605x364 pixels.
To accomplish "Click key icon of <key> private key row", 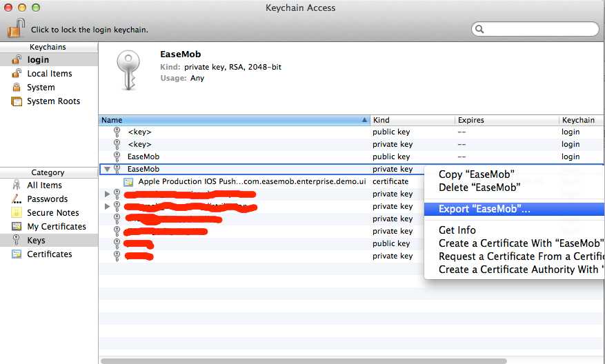I will tap(117, 144).
